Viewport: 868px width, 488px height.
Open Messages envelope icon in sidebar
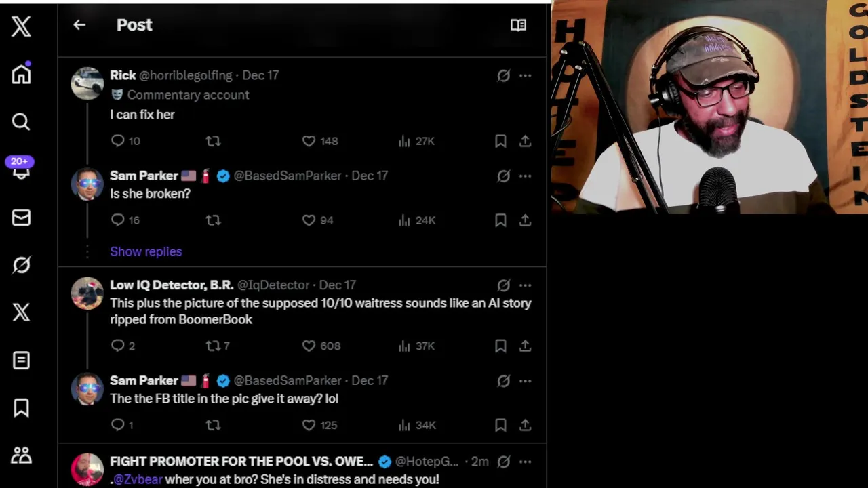pyautogui.click(x=21, y=217)
